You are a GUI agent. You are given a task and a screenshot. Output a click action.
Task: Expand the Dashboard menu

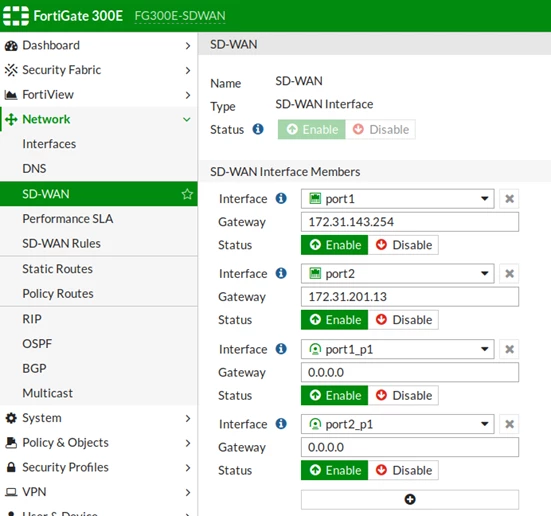pyautogui.click(x=98, y=45)
